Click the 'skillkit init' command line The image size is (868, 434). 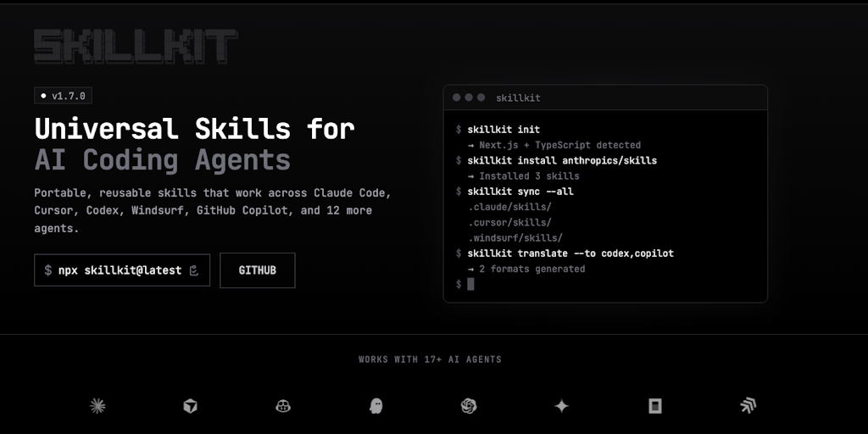point(504,130)
